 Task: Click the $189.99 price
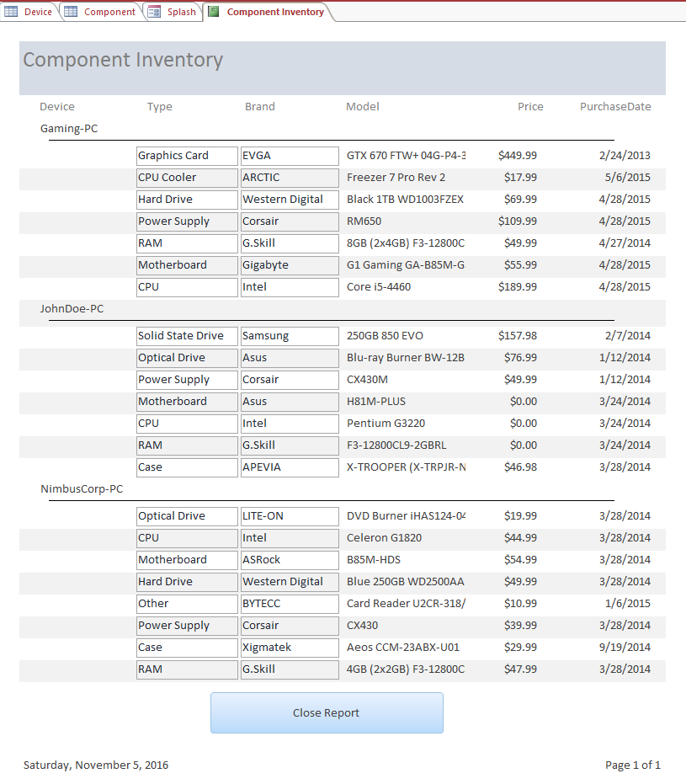coord(518,287)
